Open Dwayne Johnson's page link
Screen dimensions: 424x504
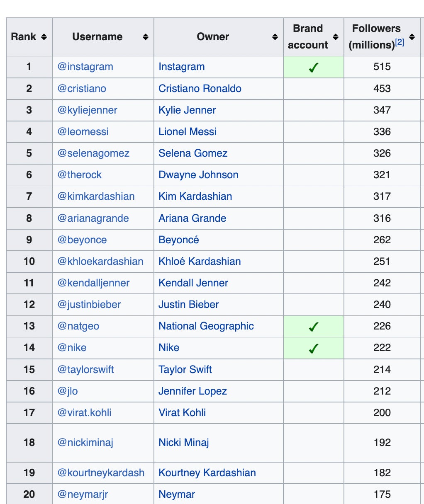click(x=198, y=175)
